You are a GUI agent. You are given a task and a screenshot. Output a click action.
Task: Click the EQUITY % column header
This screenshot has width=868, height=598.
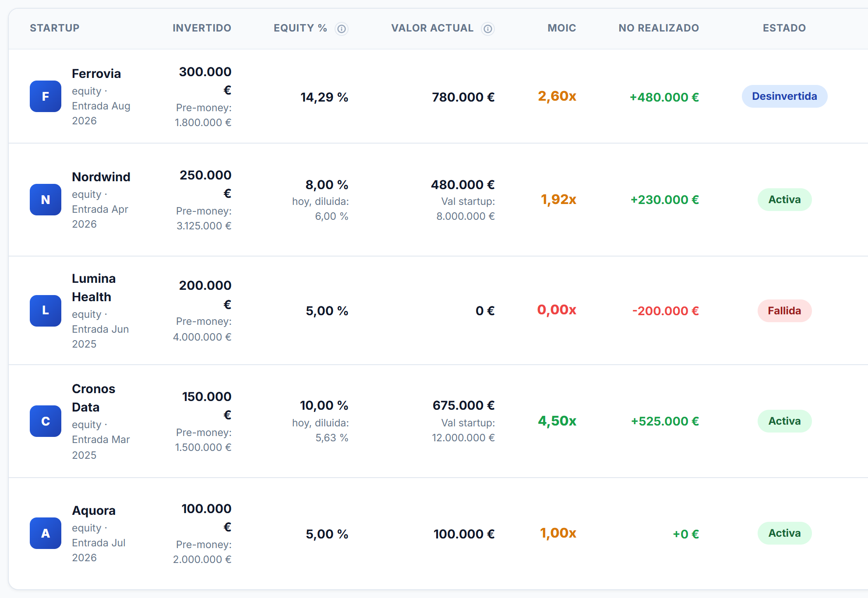(300, 28)
